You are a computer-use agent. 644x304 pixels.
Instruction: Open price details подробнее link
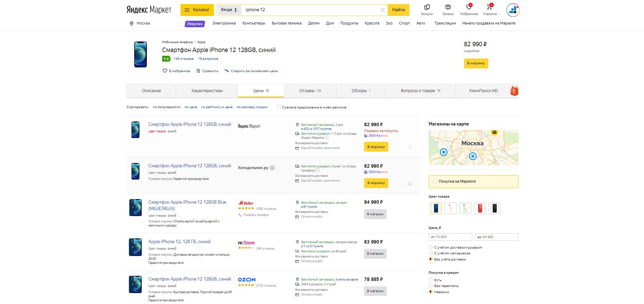coord(472,51)
